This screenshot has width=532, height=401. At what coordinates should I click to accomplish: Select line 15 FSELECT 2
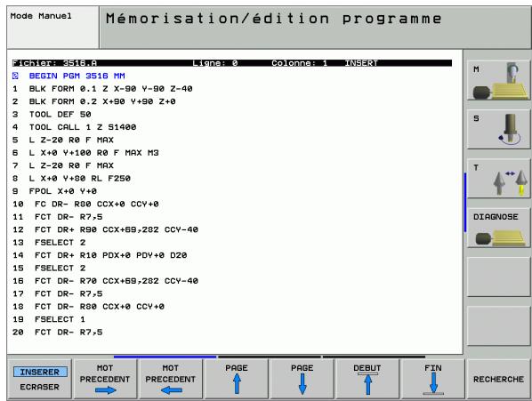pyautogui.click(x=49, y=269)
